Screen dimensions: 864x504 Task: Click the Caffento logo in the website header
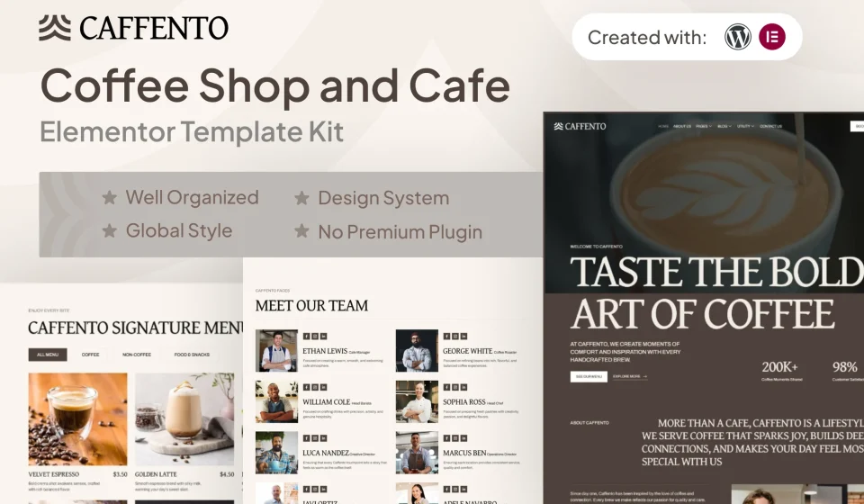coord(580,126)
